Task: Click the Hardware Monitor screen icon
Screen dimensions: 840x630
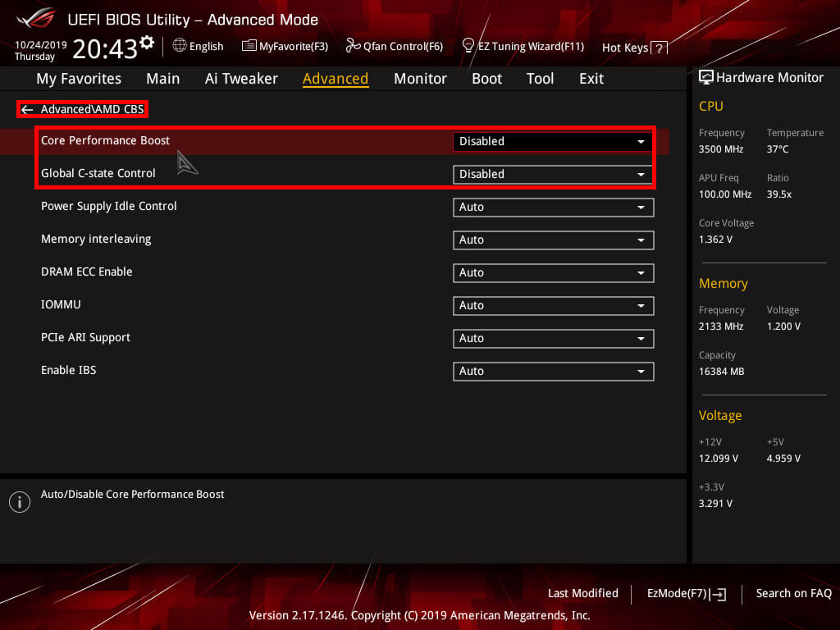Action: 706,78
